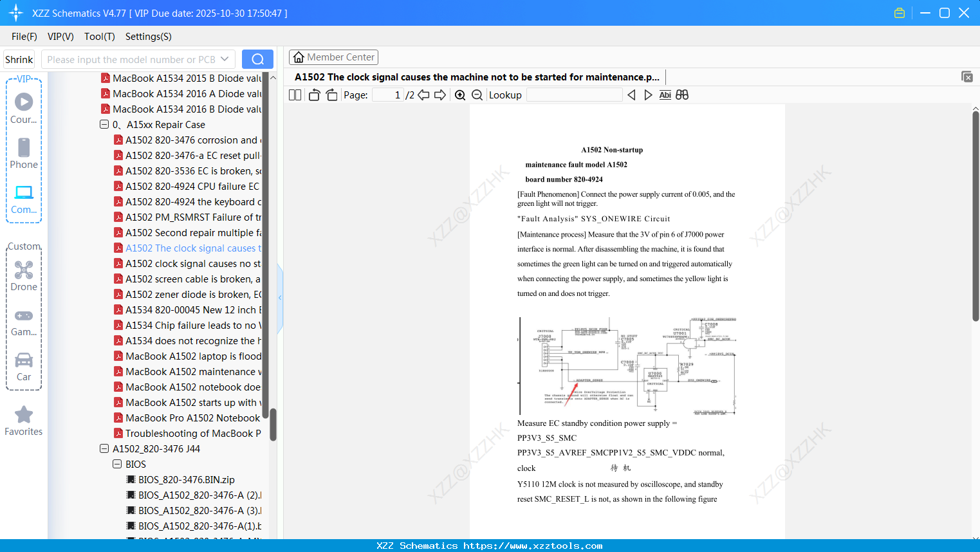Open the Courses video category
Viewport: 980px width, 552px height.
[24, 108]
